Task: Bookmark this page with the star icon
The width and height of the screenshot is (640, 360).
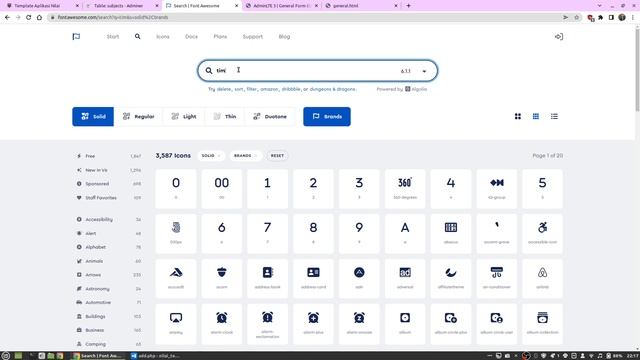Action: [x=576, y=18]
